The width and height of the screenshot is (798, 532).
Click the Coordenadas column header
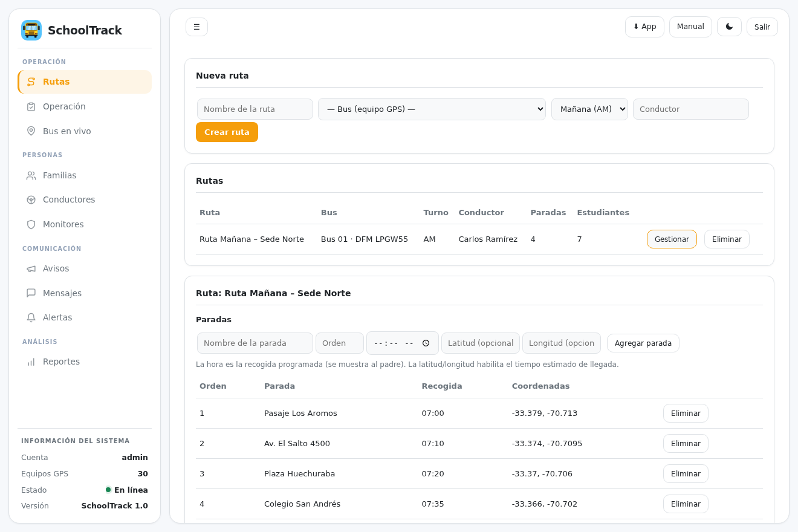point(540,386)
